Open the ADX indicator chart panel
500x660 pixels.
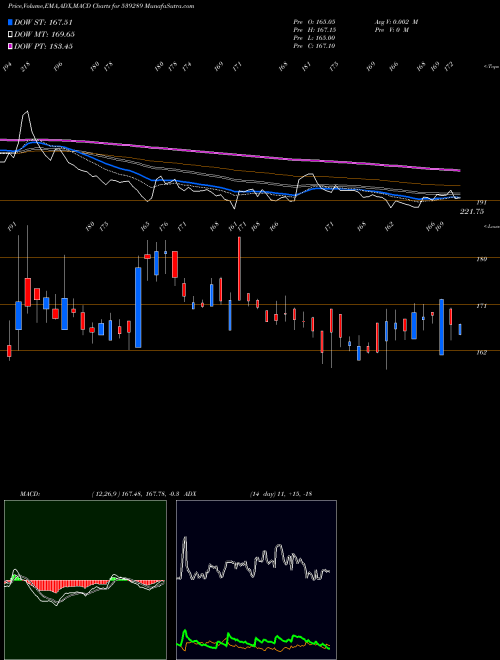coord(256,580)
